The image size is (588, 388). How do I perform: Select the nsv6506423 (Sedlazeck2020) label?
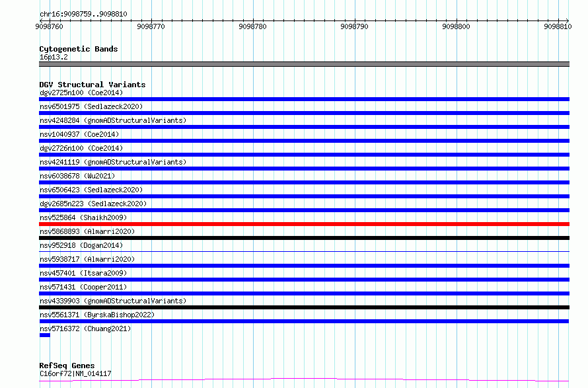coord(91,190)
